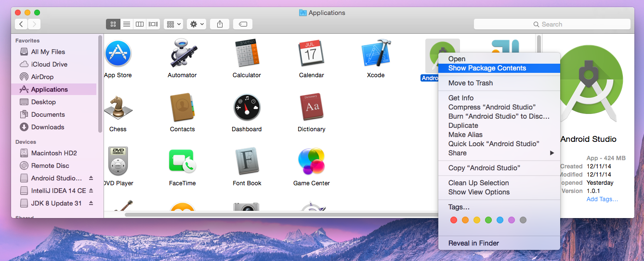This screenshot has height=261, width=644.
Task: Switch to Cover Flow view
Action: (x=153, y=24)
